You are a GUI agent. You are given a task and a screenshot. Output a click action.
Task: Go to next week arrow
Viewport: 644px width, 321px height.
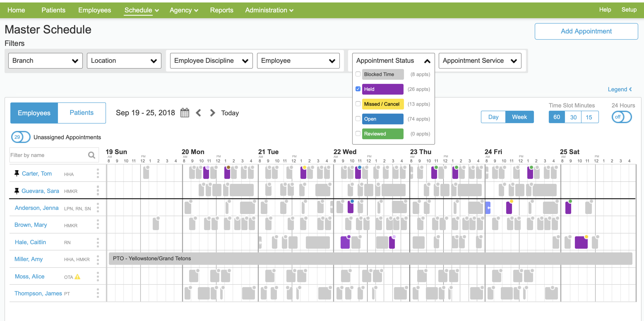click(x=212, y=113)
